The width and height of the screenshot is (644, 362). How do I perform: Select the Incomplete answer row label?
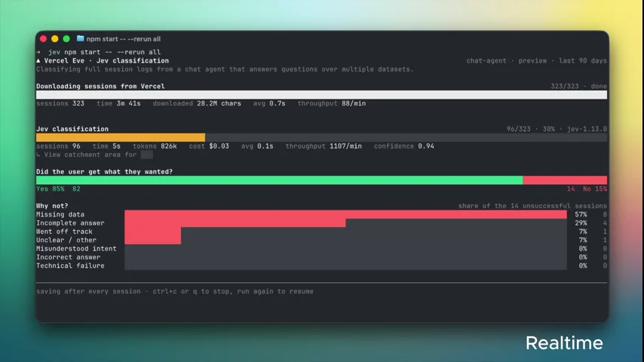(70, 223)
